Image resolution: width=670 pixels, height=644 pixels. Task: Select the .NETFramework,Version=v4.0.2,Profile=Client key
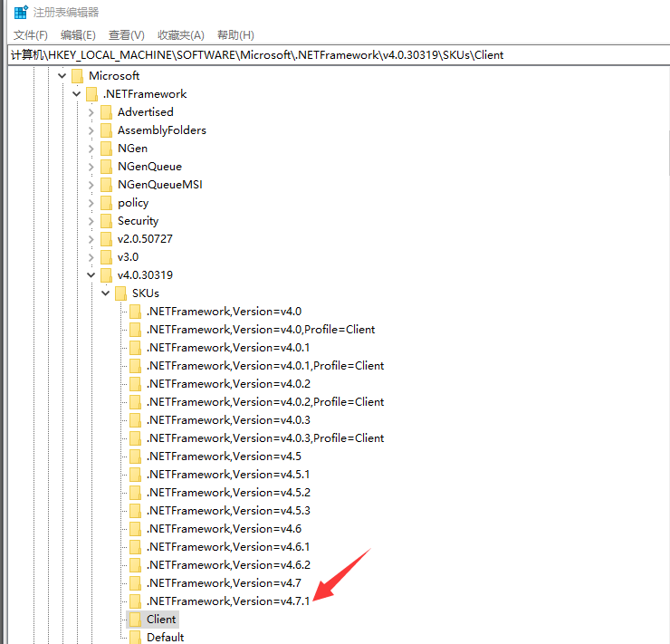pos(265,402)
